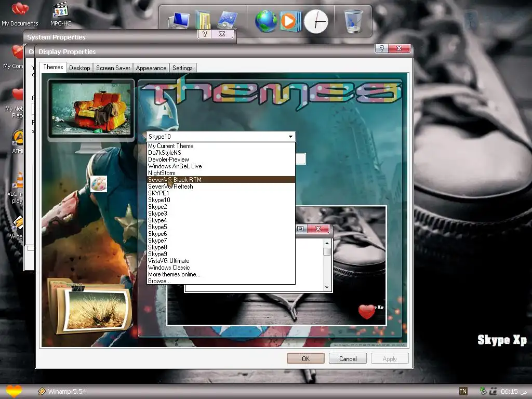Select Da7kStyleNS theme option

[x=221, y=153]
